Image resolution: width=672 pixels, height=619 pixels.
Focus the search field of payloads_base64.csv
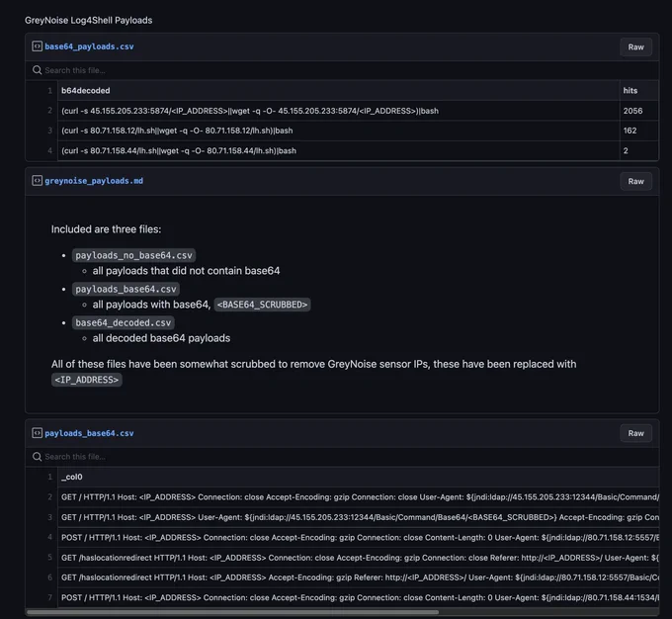point(342,457)
